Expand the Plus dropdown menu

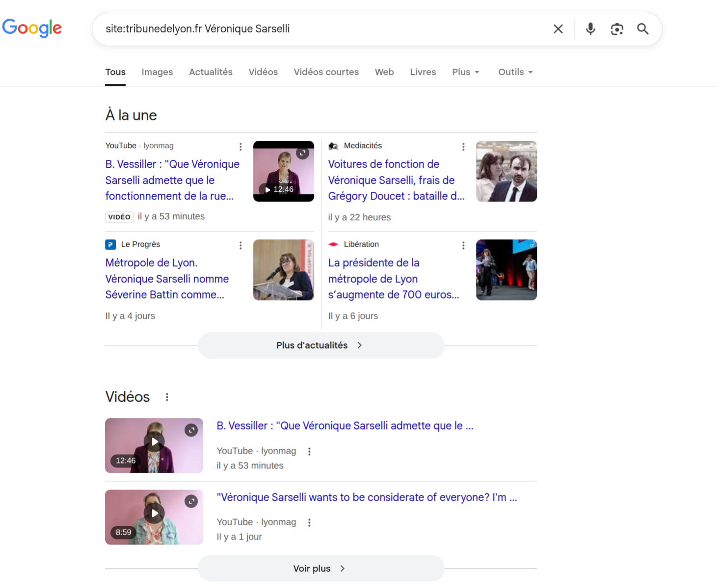[466, 72]
